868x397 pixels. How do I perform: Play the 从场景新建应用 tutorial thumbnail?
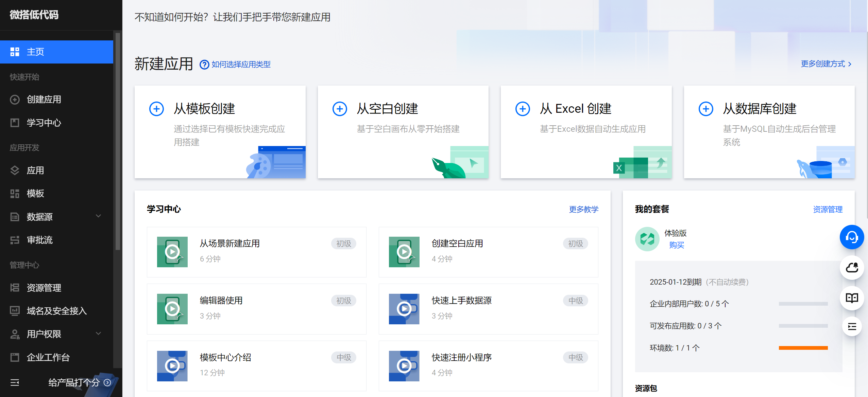click(172, 252)
